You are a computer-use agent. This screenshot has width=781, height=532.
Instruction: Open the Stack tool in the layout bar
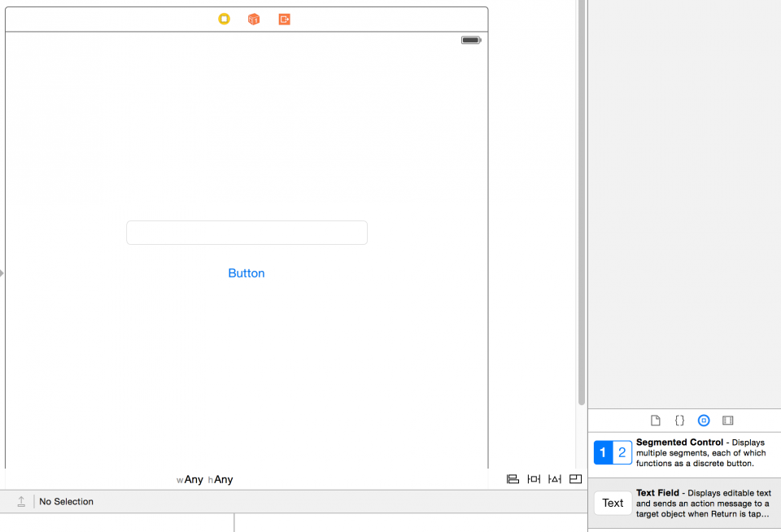[513, 478]
